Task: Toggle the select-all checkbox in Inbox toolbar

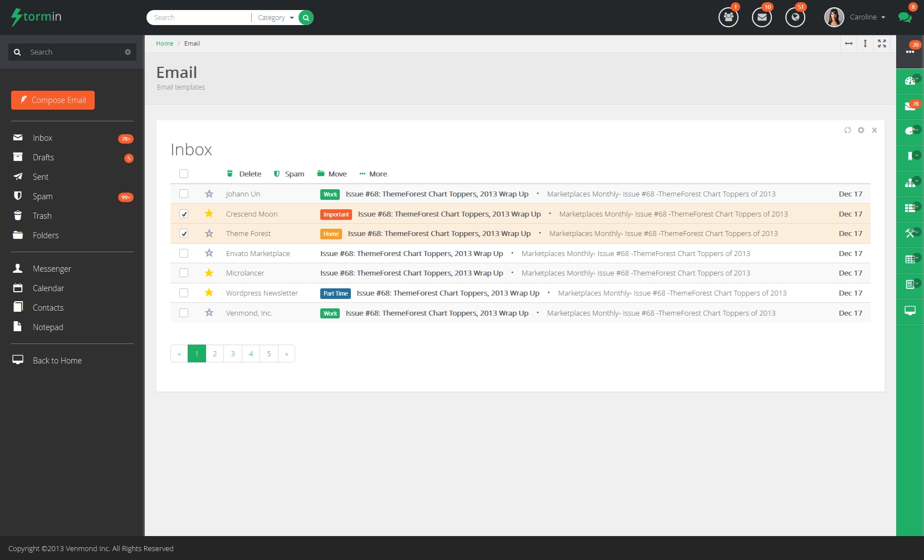Action: point(184,174)
